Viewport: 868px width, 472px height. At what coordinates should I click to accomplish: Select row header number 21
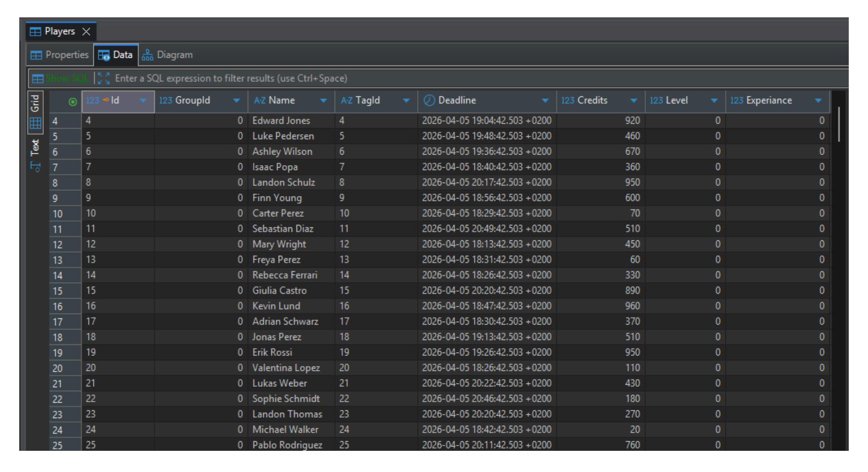click(x=65, y=384)
